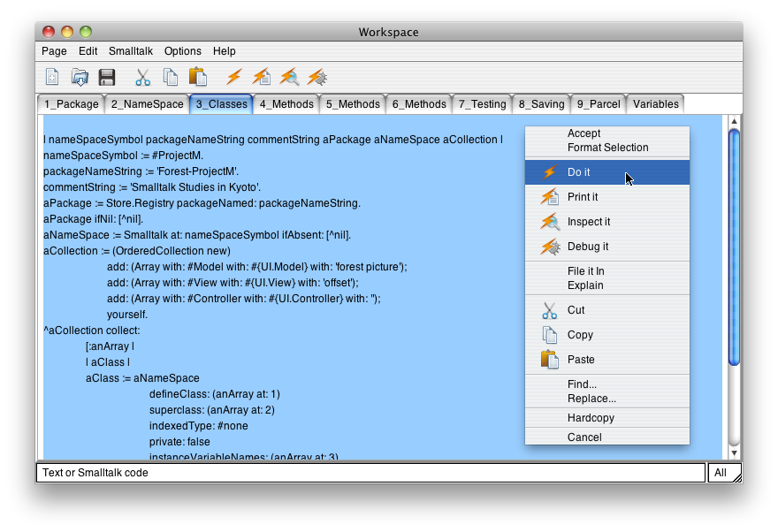
Task: Open the Smalltalk menu
Action: pyautogui.click(x=131, y=51)
